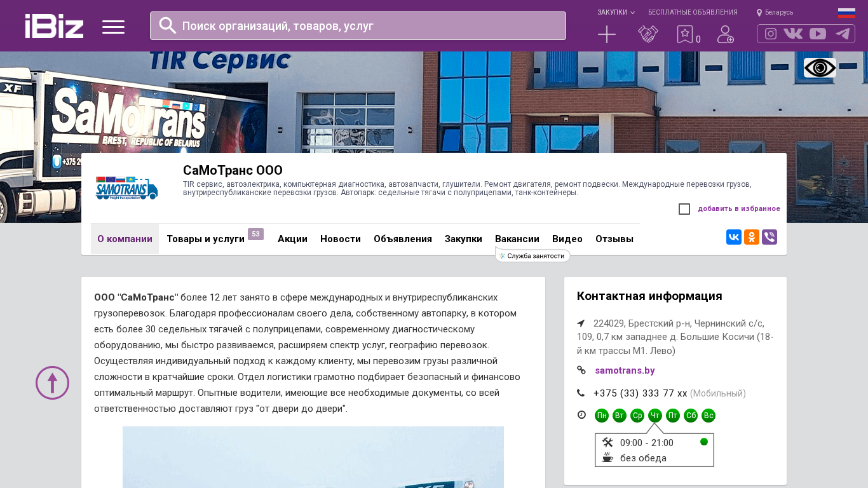Click the '09:00 - 21:00' working hours
This screenshot has width=868, height=488.
[x=647, y=443]
